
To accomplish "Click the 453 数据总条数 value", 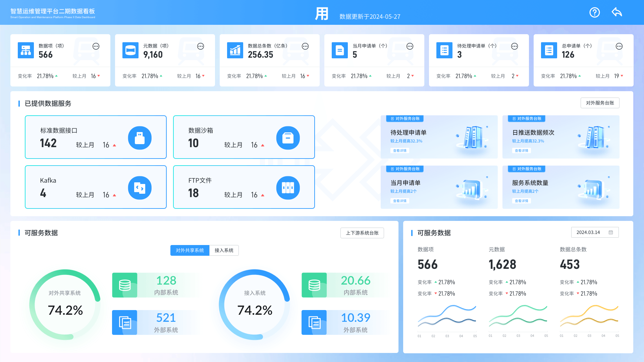I will (x=570, y=264).
